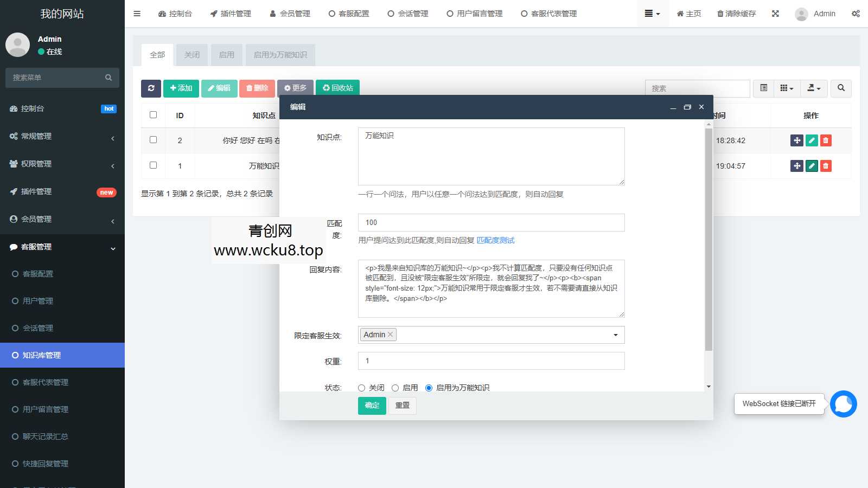
Task: Edit record ID 1 with green pencil icon
Action: (x=811, y=166)
